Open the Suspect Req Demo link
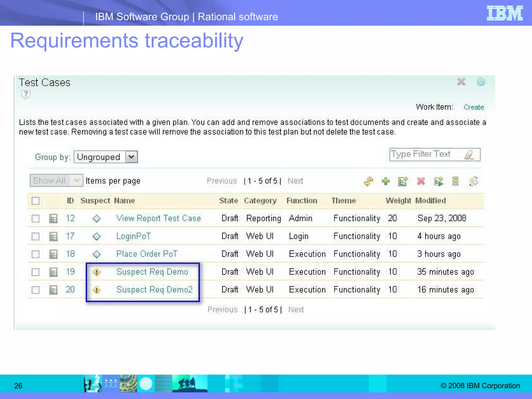Image resolution: width=532 pixels, height=399 pixels. pos(152,272)
